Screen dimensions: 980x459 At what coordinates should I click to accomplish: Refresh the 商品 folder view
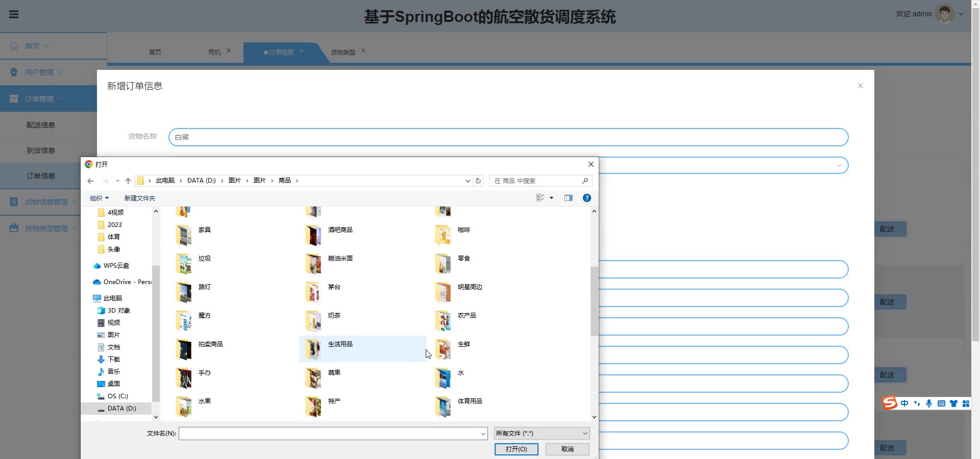click(x=478, y=181)
